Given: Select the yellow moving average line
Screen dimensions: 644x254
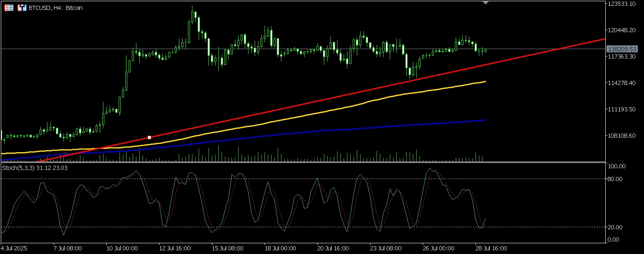Looking at the screenshot, I should coord(330,110).
